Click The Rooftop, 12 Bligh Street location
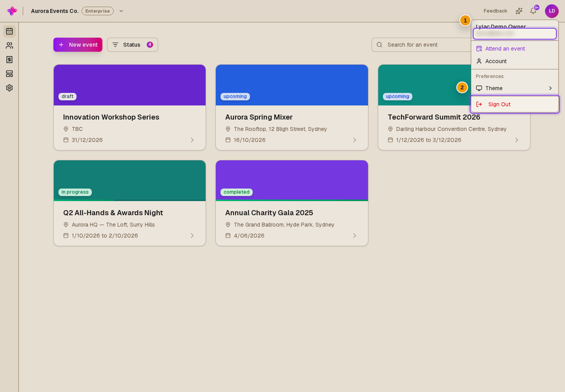 click(280, 129)
